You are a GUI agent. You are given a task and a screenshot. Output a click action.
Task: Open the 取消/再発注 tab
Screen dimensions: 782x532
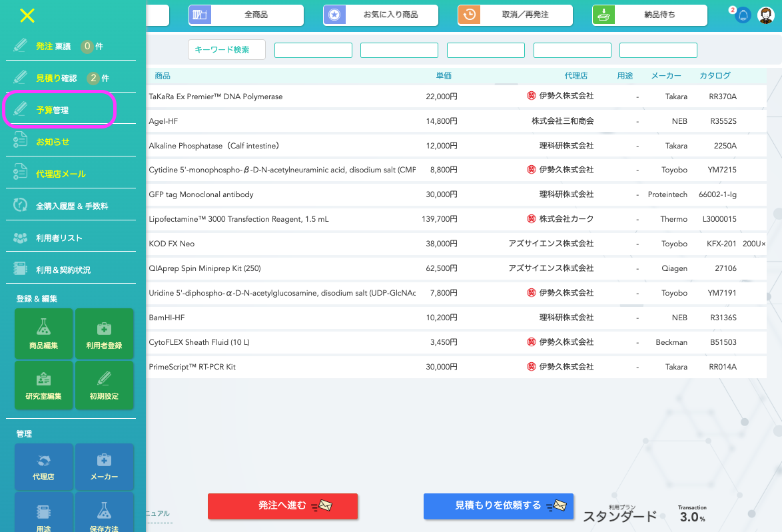[x=515, y=15]
